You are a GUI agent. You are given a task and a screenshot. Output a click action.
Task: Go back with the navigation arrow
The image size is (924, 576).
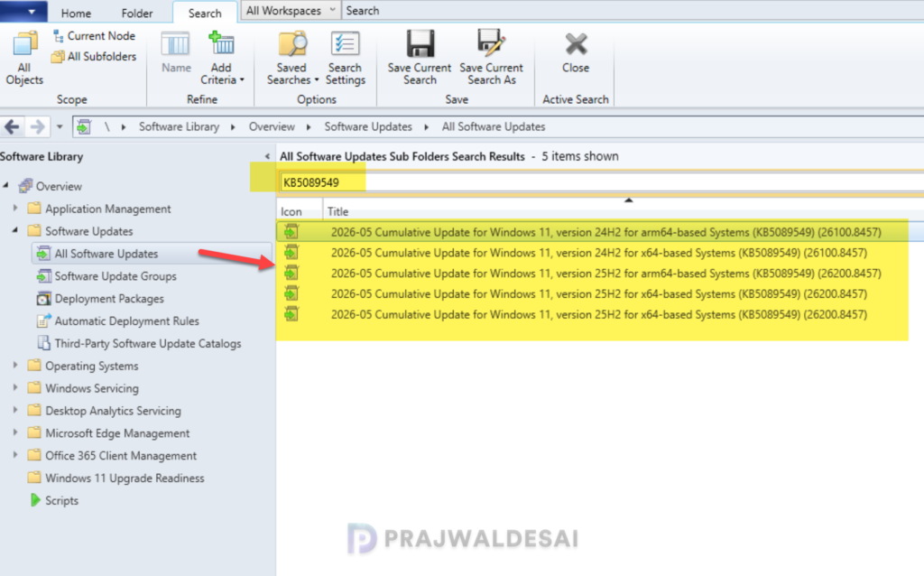(12, 126)
